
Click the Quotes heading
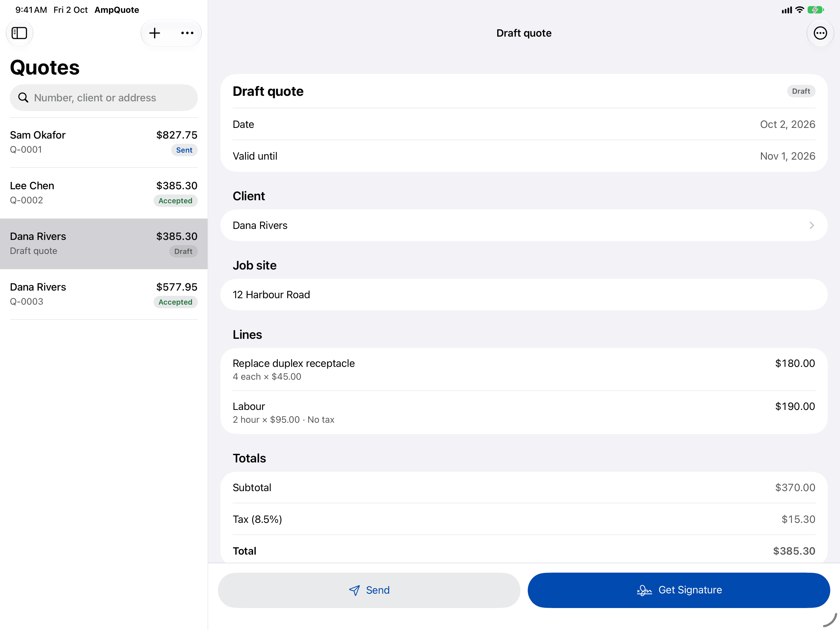coord(45,67)
